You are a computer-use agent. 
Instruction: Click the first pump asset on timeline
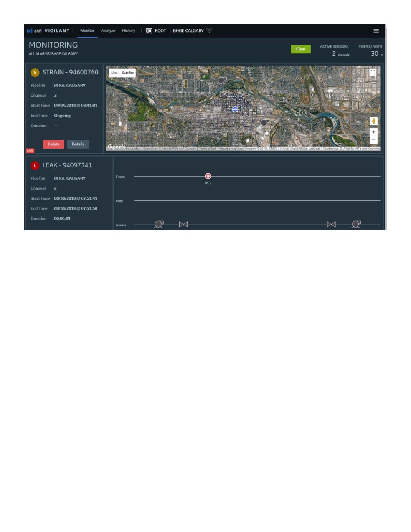(x=159, y=225)
